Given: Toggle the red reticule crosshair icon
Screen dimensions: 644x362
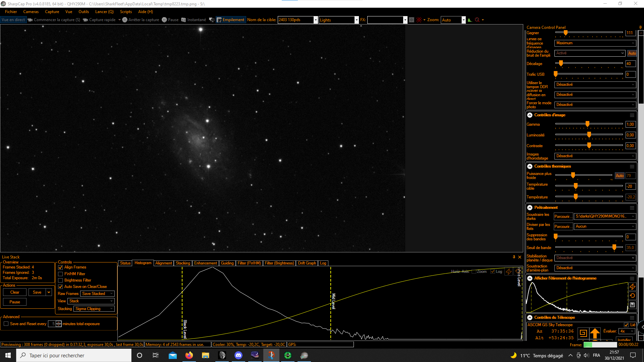Looking at the screenshot, I should (419, 20).
